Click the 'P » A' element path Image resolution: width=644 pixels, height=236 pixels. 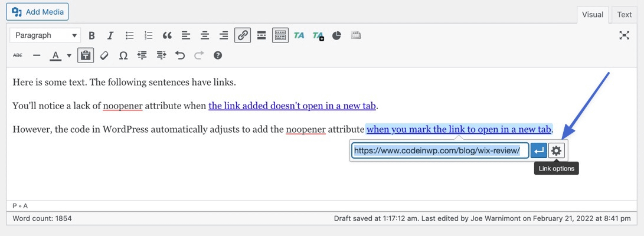coord(20,206)
